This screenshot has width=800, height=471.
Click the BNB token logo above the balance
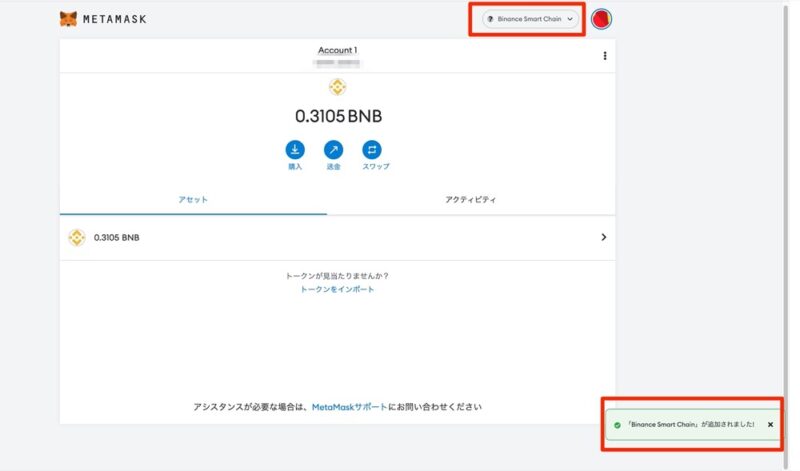point(337,87)
